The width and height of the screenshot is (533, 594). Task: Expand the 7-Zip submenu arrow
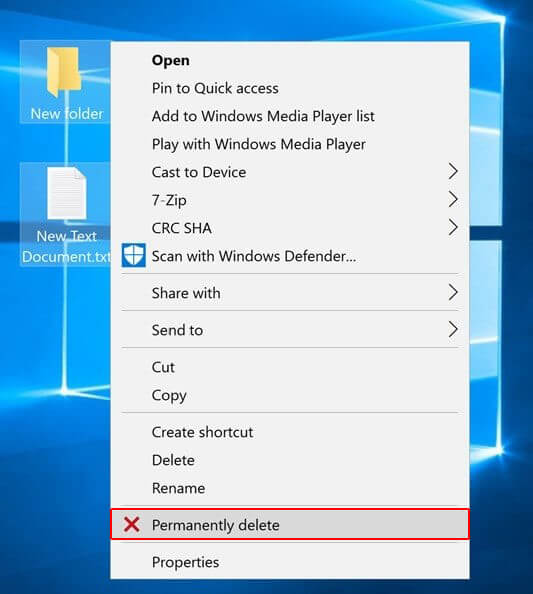click(453, 199)
